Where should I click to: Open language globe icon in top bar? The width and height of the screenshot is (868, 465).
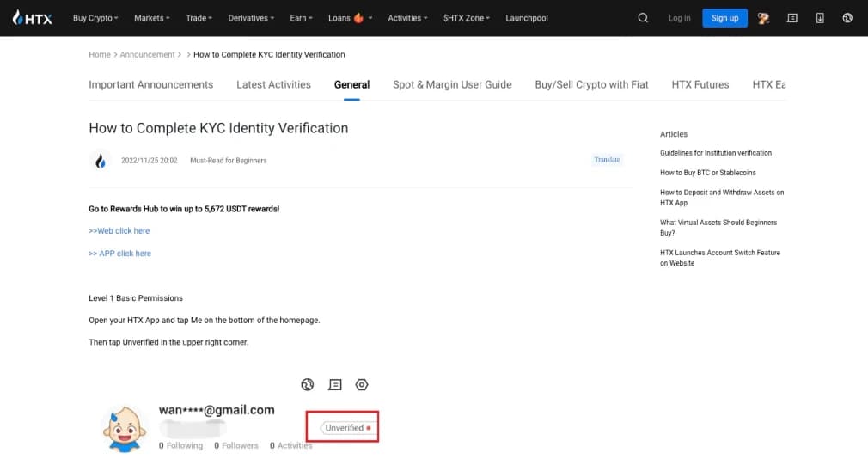click(x=847, y=18)
